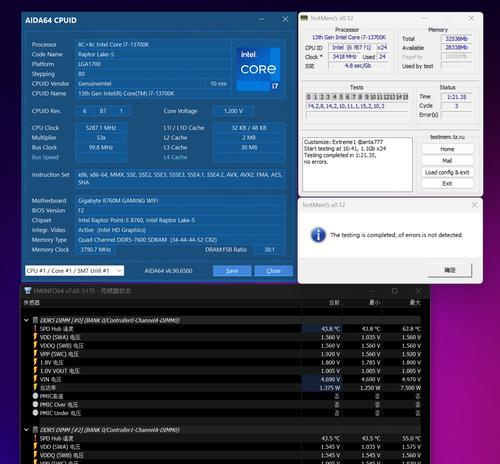Click thermometer icon of DIMM #2 SPD Hub
The image size is (500, 464).
(35, 438)
